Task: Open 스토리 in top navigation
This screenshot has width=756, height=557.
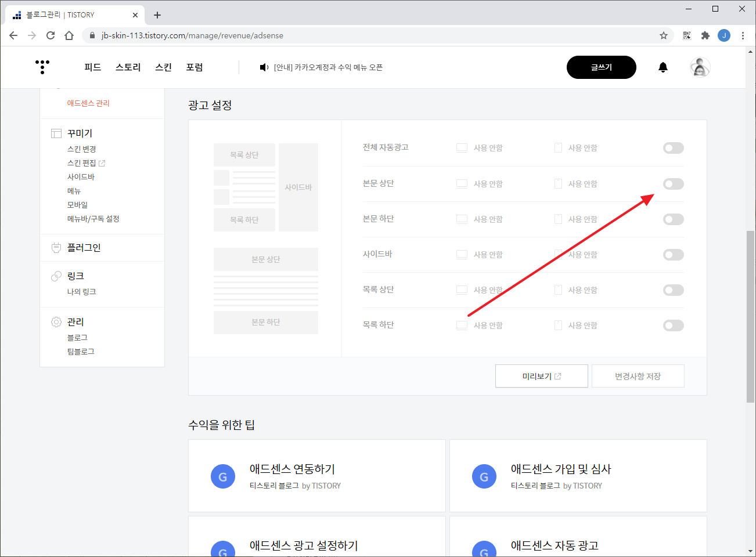Action: (x=128, y=67)
